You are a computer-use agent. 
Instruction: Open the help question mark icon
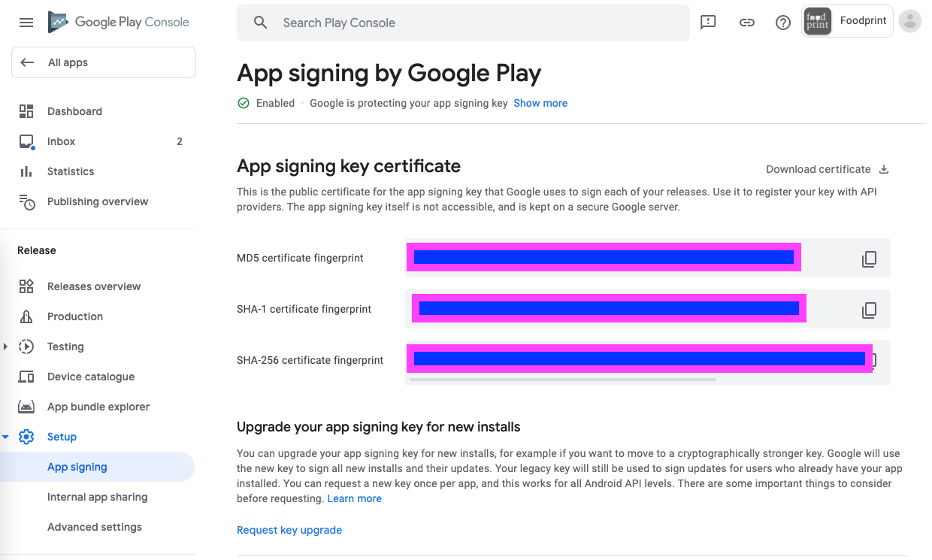coord(783,23)
